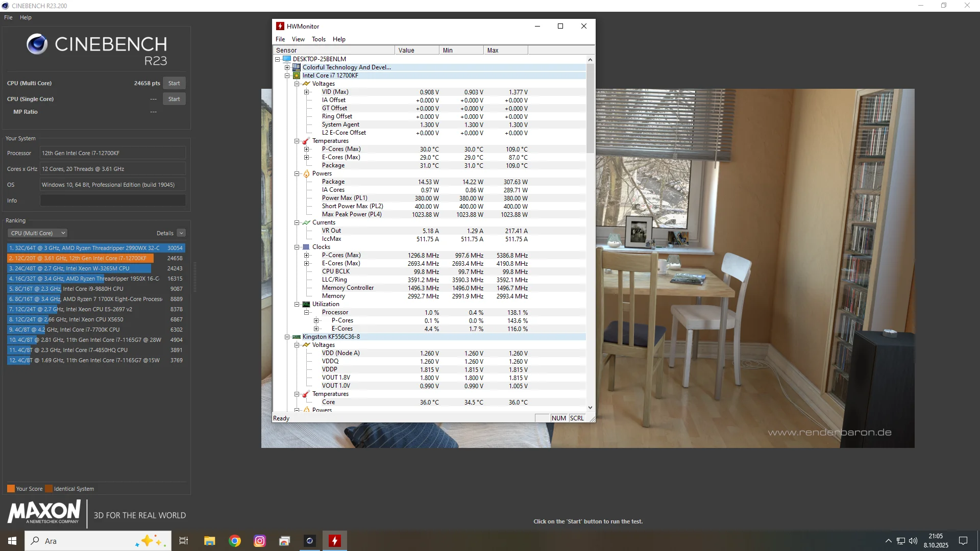This screenshot has width=980, height=551.
Task: Collapse the DESKTOP-25BENLM tree node
Action: 278,59
